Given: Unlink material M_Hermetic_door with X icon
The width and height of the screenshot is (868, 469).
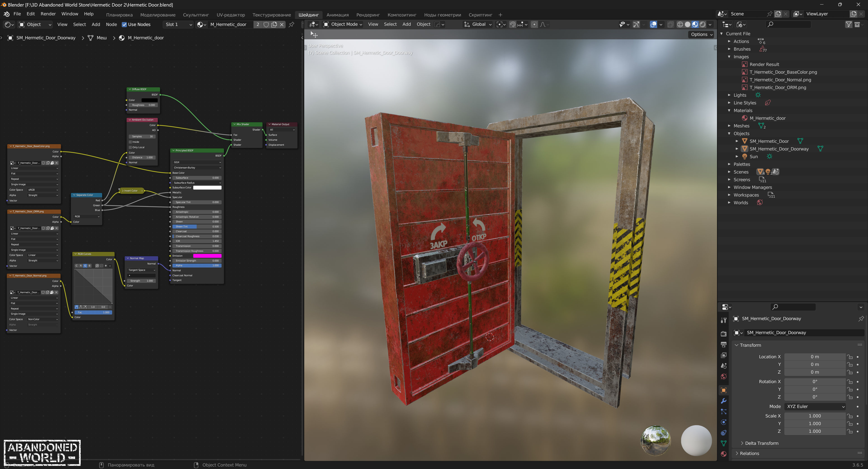Looking at the screenshot, I should pos(282,24).
